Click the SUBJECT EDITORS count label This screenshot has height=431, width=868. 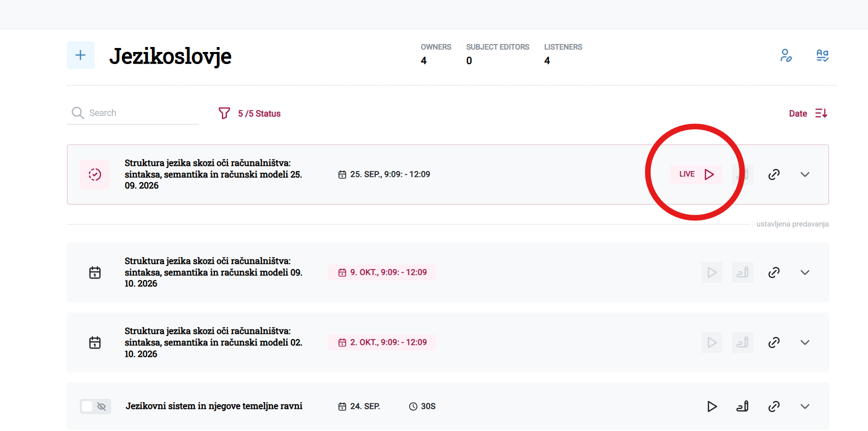pos(498,47)
